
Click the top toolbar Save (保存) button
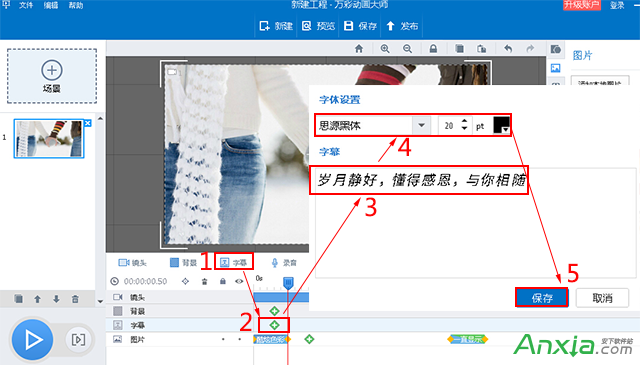pos(360,26)
